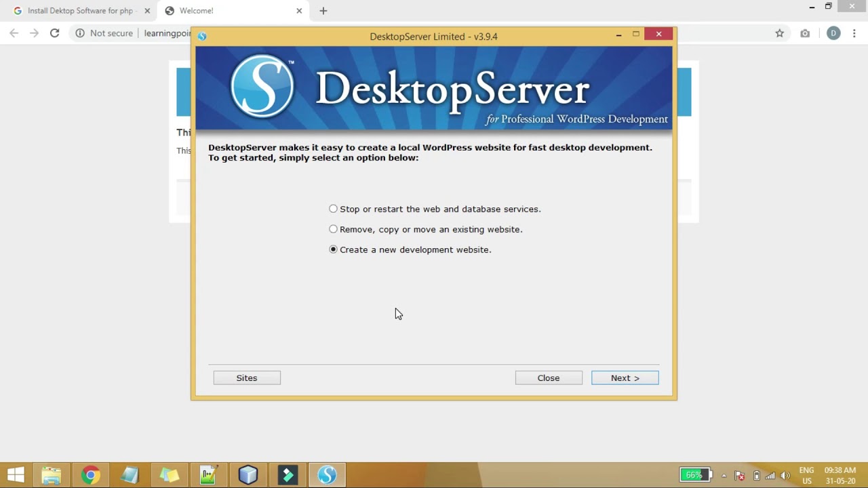Open Filmora from the taskbar
This screenshot has width=868, height=488.
(288, 475)
